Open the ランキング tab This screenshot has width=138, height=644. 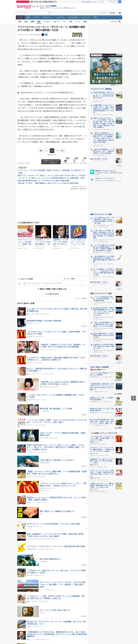point(86,17)
